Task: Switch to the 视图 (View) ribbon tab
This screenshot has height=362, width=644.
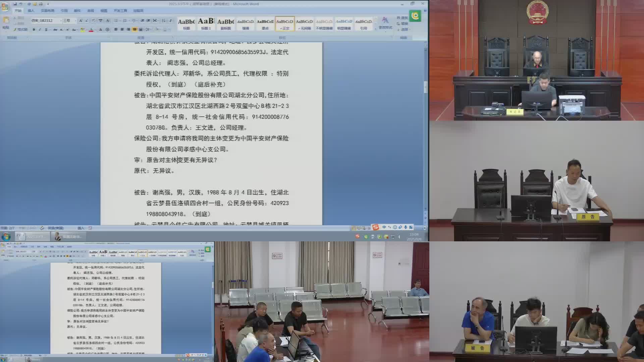Action: tap(104, 11)
